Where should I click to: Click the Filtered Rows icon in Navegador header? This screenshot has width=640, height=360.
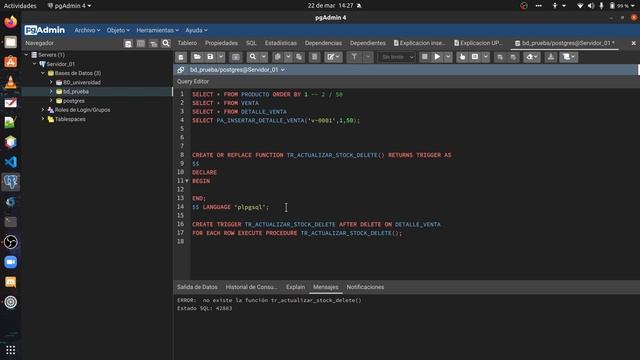pos(153,43)
